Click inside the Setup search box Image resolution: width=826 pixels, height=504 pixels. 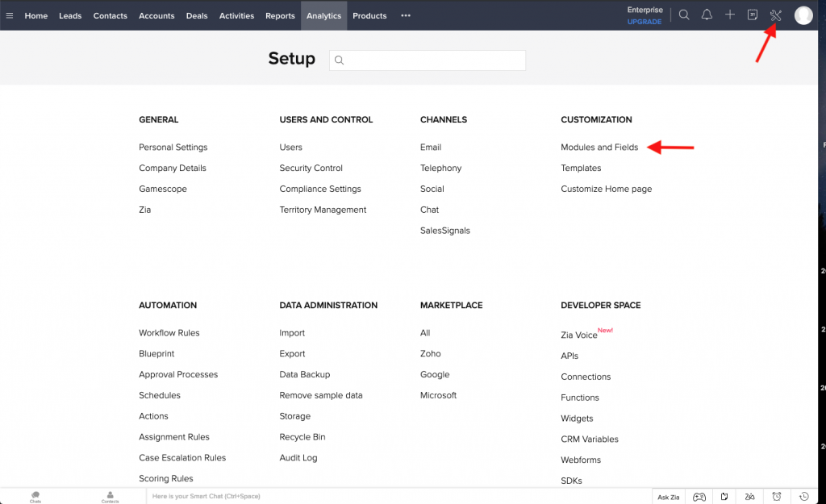[428, 60]
